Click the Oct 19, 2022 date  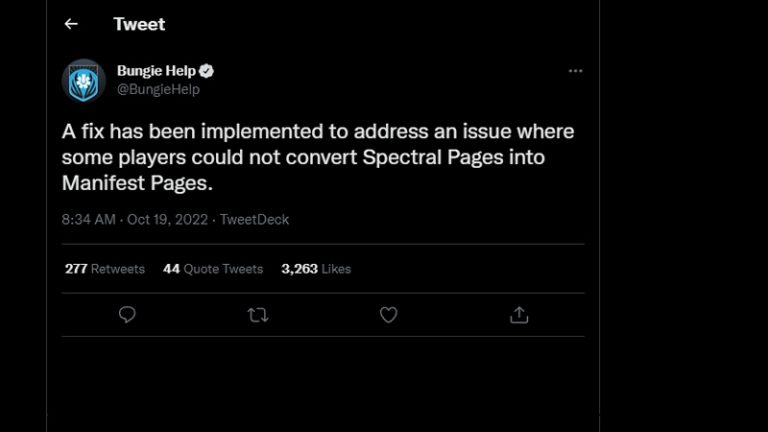coord(168,219)
